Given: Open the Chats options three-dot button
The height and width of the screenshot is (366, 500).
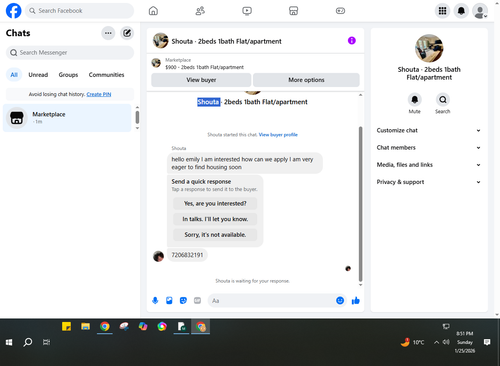Looking at the screenshot, I should click(x=108, y=33).
